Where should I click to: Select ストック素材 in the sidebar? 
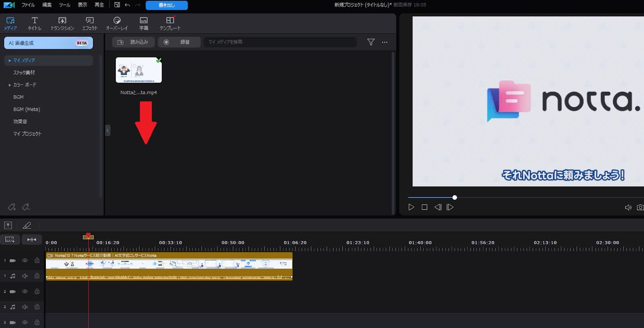pyautogui.click(x=24, y=73)
